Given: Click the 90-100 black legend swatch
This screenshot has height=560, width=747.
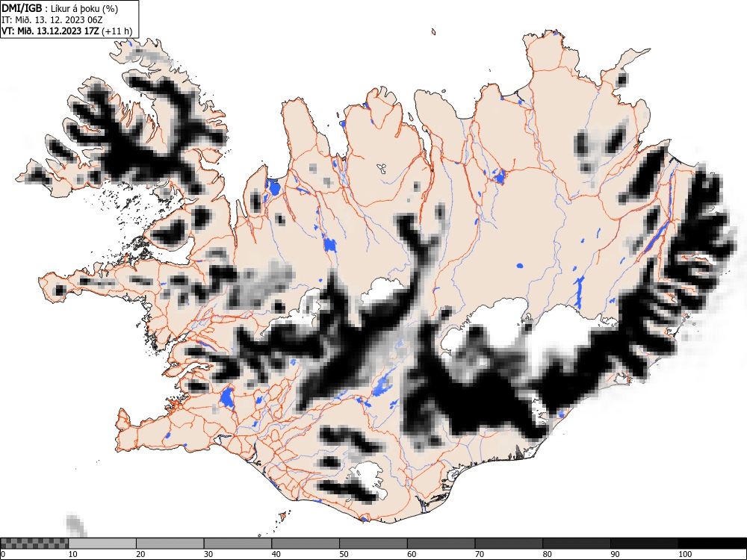Looking at the screenshot, I should coord(644,544).
